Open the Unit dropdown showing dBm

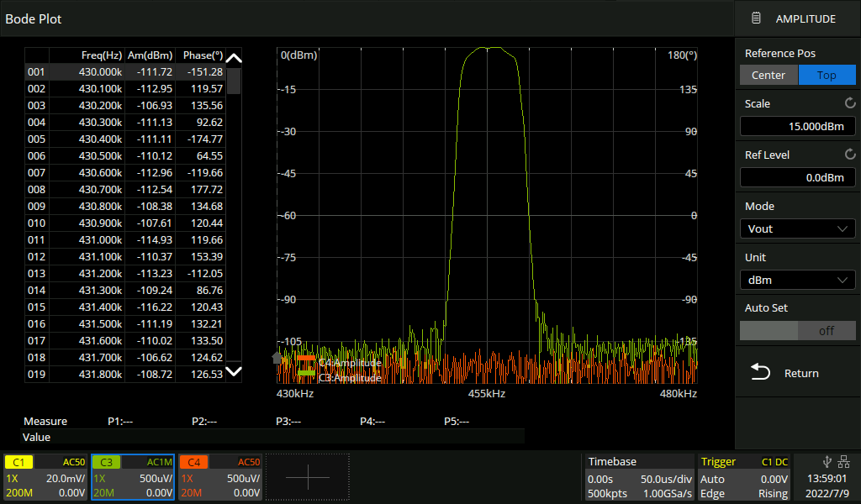tap(797, 280)
